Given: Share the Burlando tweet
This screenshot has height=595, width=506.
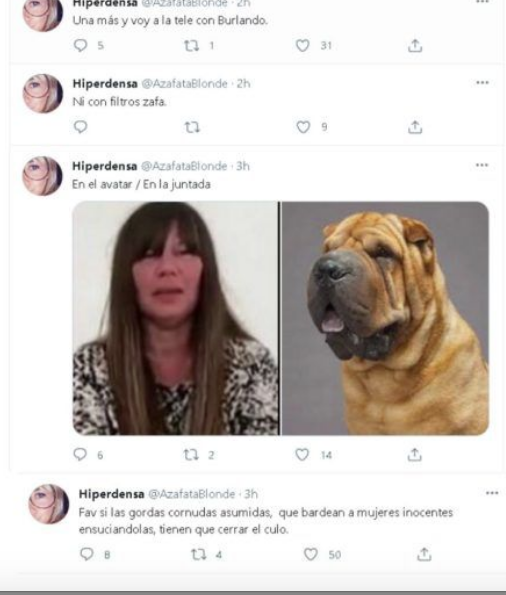Looking at the screenshot, I should coord(415,46).
